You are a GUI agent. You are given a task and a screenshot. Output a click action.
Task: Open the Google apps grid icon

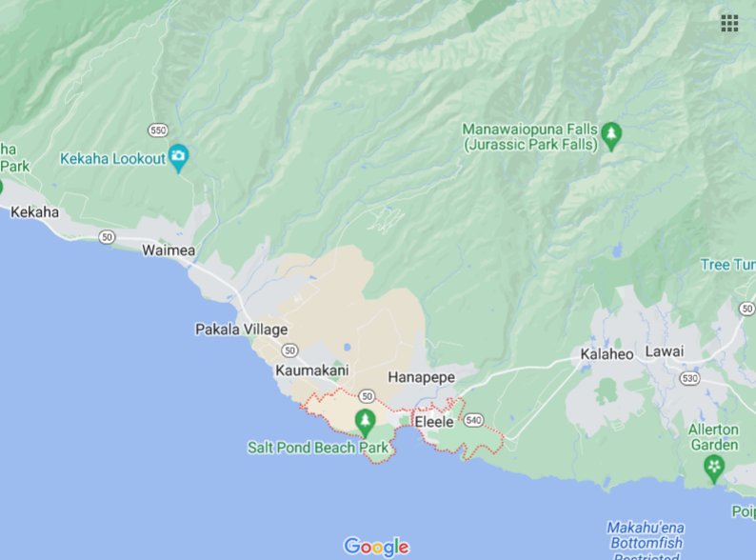[729, 23]
